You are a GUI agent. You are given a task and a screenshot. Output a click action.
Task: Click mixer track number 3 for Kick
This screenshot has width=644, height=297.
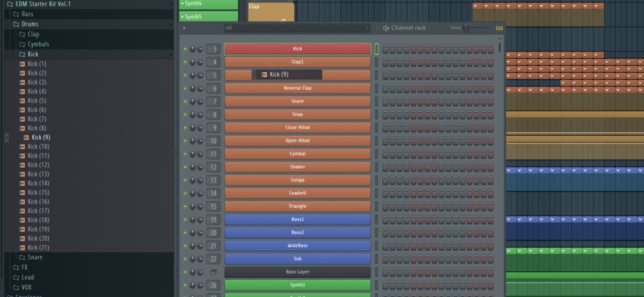214,49
